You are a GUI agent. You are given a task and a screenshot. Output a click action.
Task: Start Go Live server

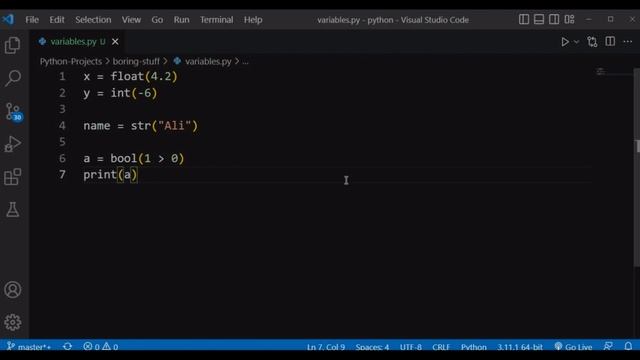[573, 347]
